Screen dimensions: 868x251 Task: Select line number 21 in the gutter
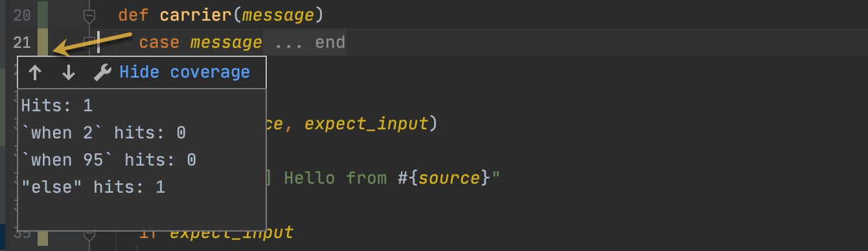tap(21, 43)
